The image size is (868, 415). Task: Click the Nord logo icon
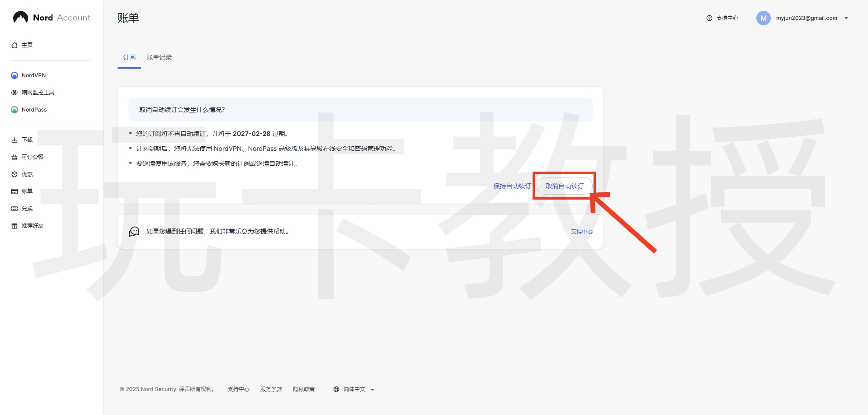(21, 18)
